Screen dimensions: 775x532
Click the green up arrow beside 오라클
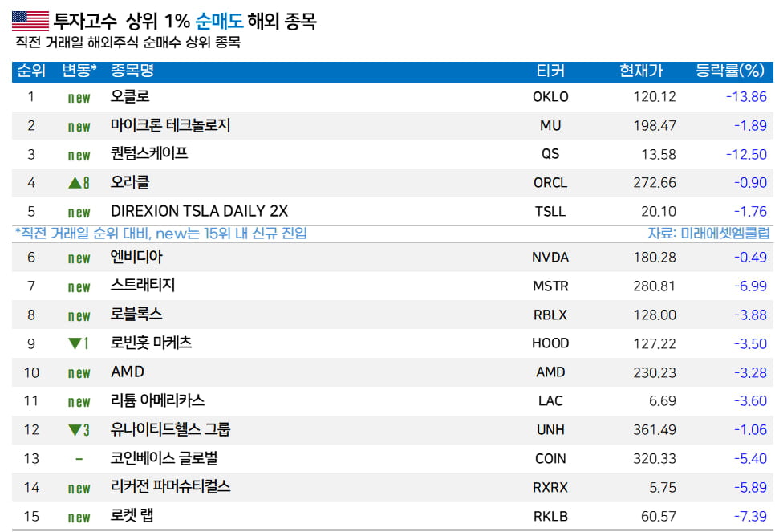click(x=75, y=183)
